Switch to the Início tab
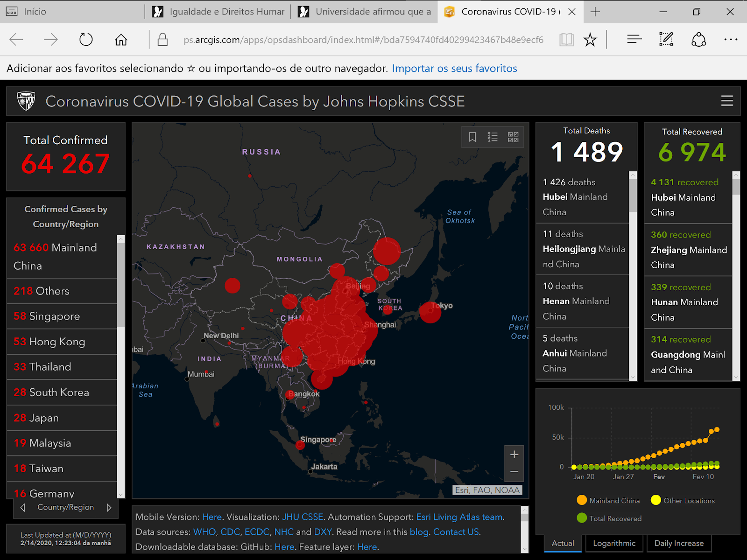This screenshot has height=560, width=747. 73,12
